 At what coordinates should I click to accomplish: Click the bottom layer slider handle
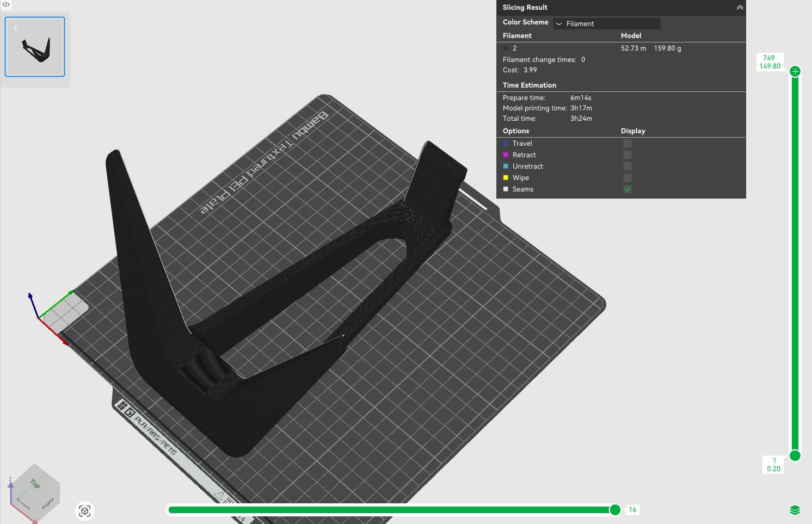795,455
